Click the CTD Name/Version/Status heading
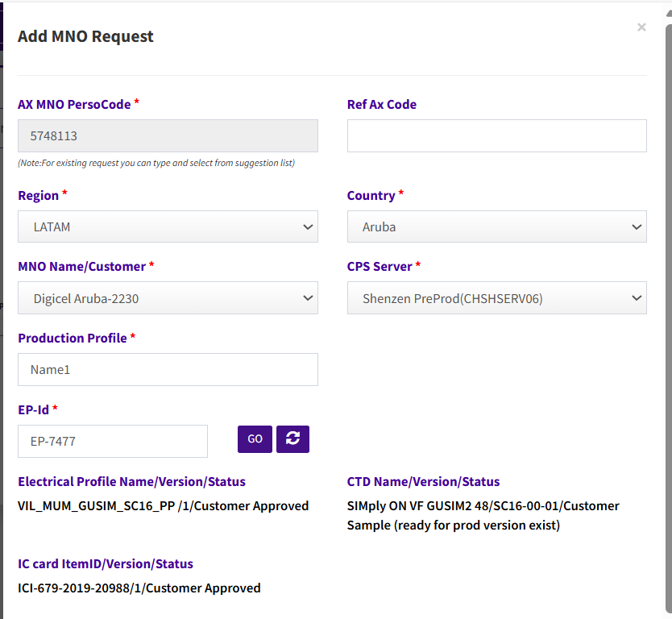This screenshot has height=619, width=672. click(x=423, y=481)
